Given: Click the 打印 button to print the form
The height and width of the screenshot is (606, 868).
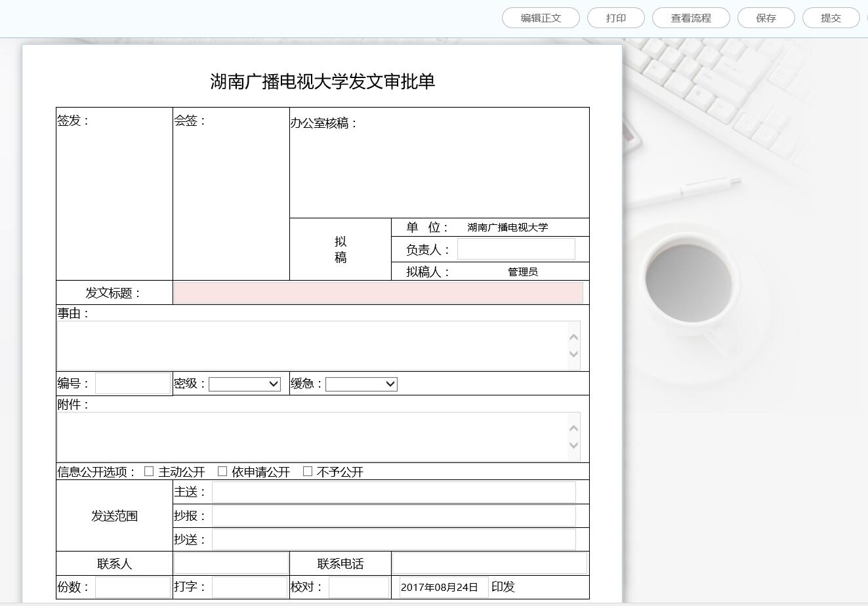Looking at the screenshot, I should tap(615, 18).
